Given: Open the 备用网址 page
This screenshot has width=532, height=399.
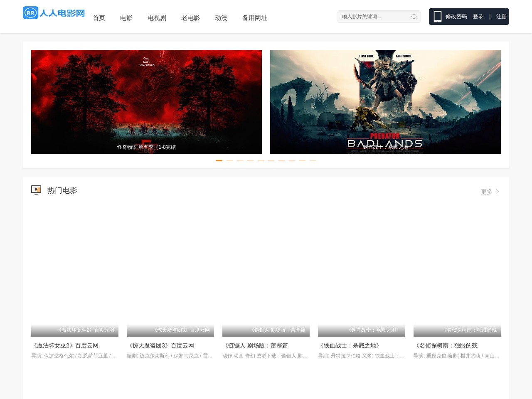Looking at the screenshot, I should (254, 18).
